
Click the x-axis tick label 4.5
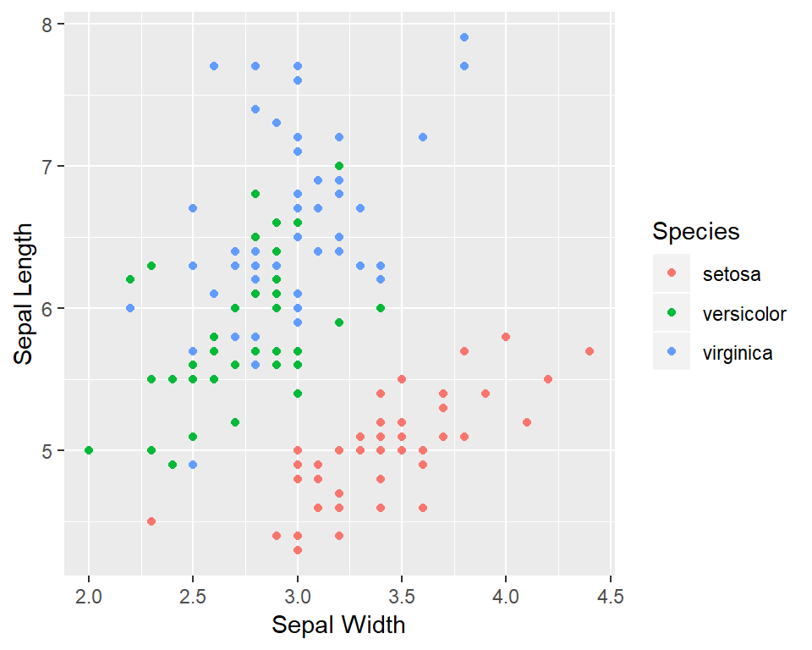(x=610, y=597)
